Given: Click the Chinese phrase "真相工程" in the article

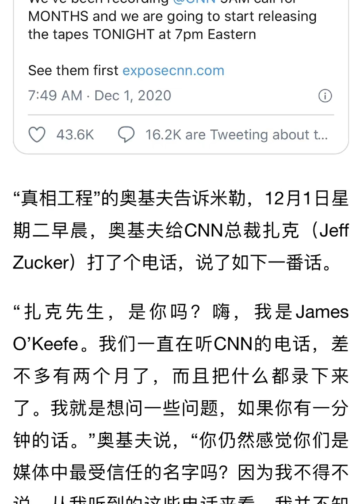Looking at the screenshot, I should tap(57, 198).
